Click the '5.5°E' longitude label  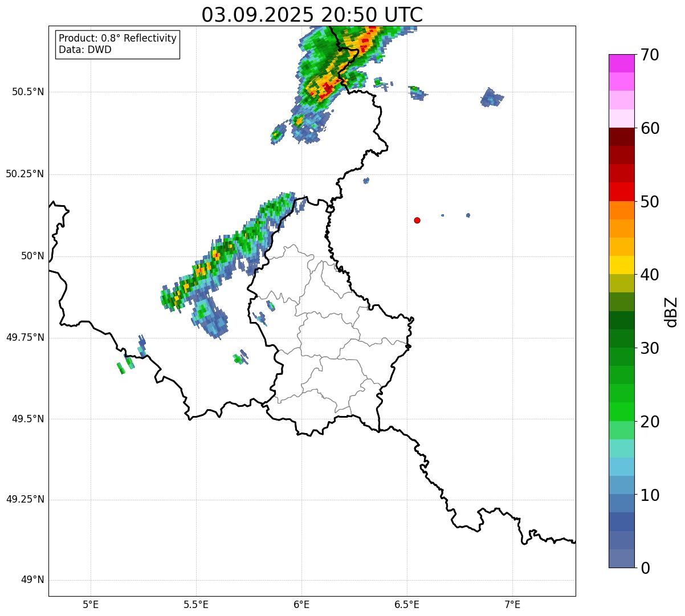point(196,605)
